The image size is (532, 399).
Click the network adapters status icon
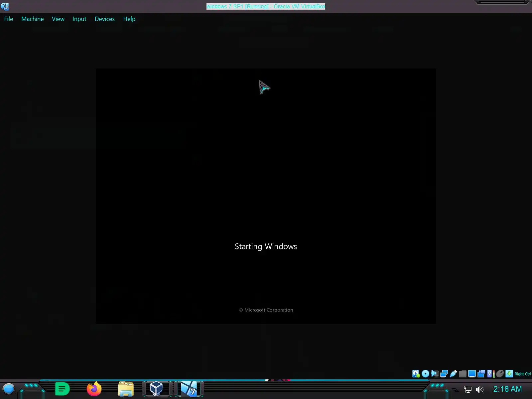444,374
